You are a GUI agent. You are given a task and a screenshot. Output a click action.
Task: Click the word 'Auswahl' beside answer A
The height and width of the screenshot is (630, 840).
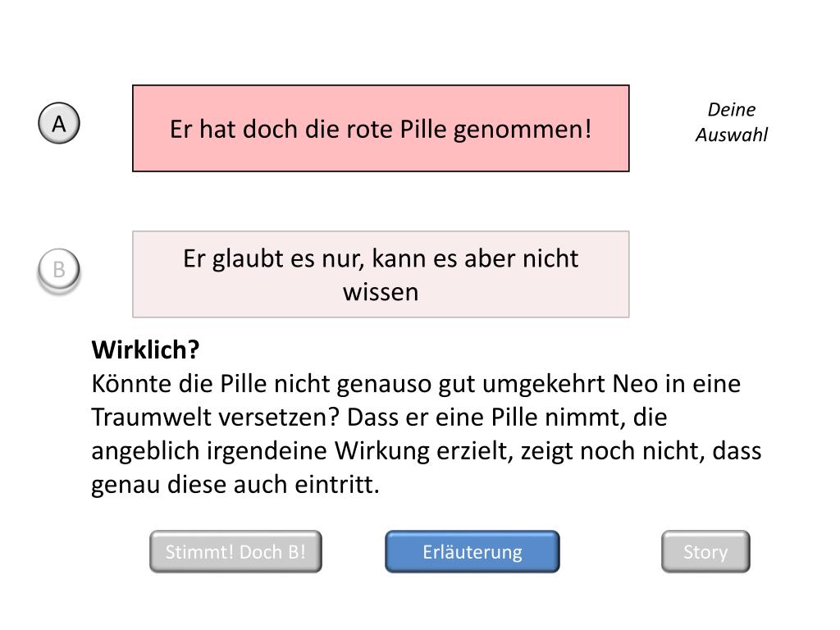point(731,135)
